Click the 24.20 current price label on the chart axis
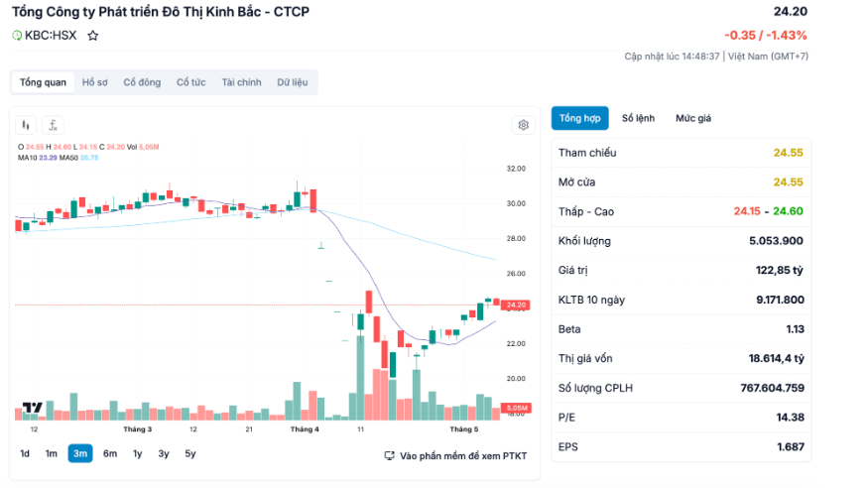Viewport: 868px width, 488px height. click(516, 305)
